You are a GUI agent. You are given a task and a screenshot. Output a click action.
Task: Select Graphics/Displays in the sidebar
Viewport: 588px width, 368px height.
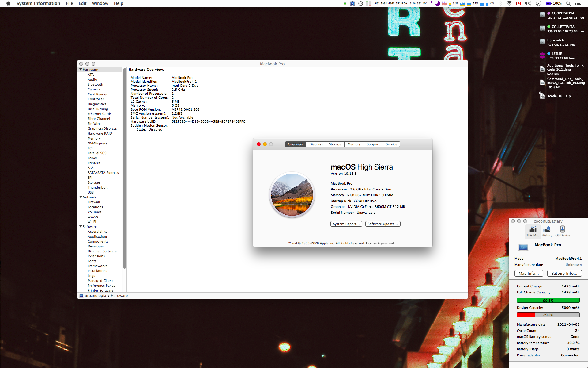point(102,128)
